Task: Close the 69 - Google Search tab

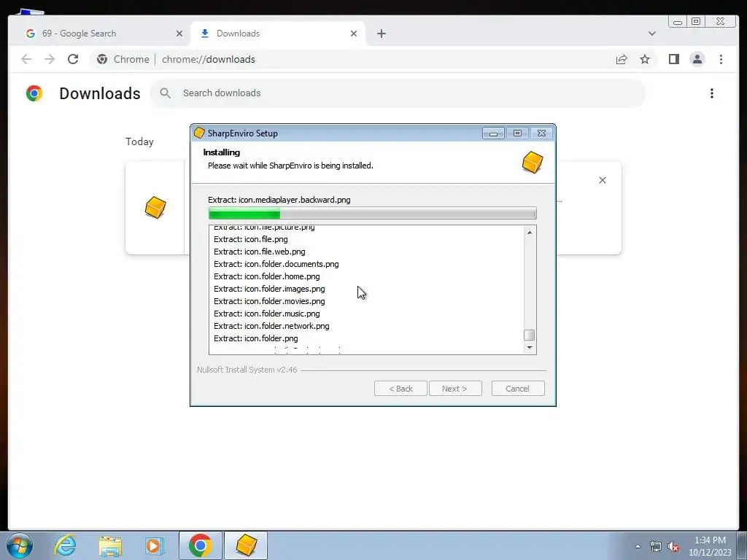Action: (179, 34)
